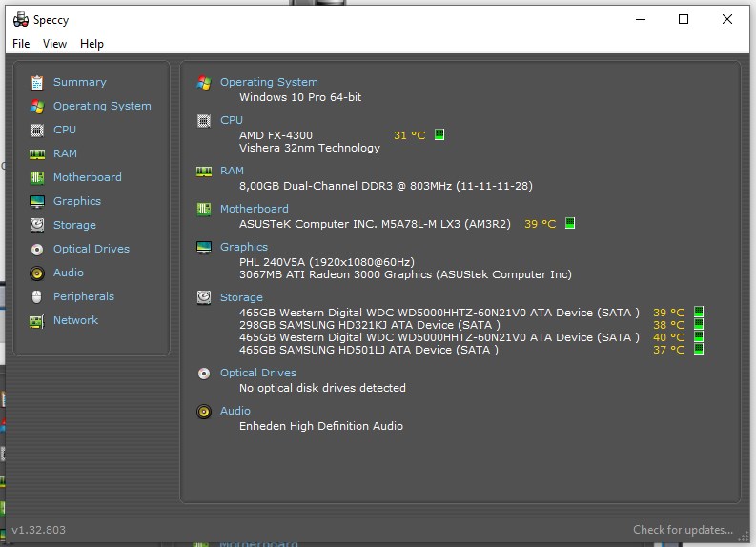
Task: Click the monitor icon beside Graphics heading in summary
Action: 204,247
